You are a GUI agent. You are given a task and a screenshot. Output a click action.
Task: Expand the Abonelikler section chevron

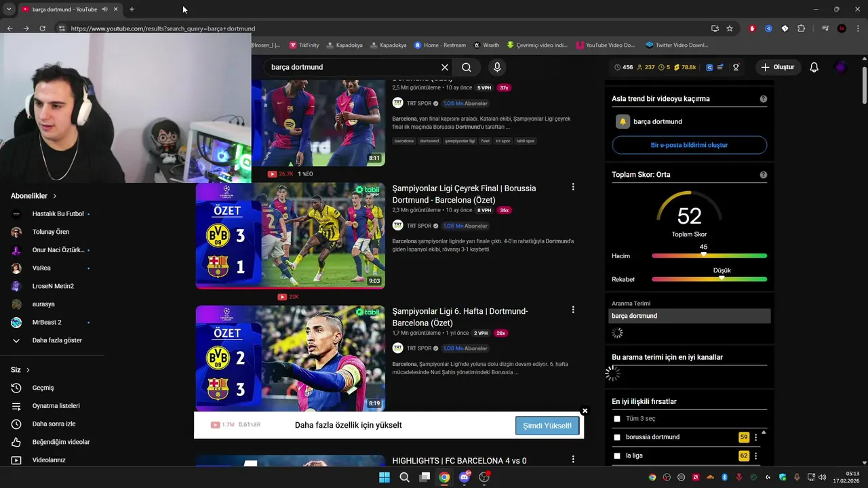tap(55, 196)
